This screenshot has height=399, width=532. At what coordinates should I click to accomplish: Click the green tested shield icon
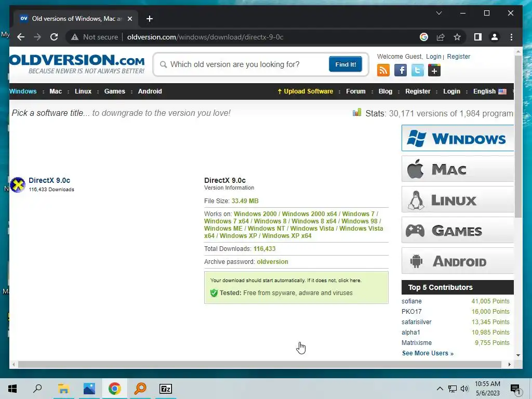(x=214, y=293)
